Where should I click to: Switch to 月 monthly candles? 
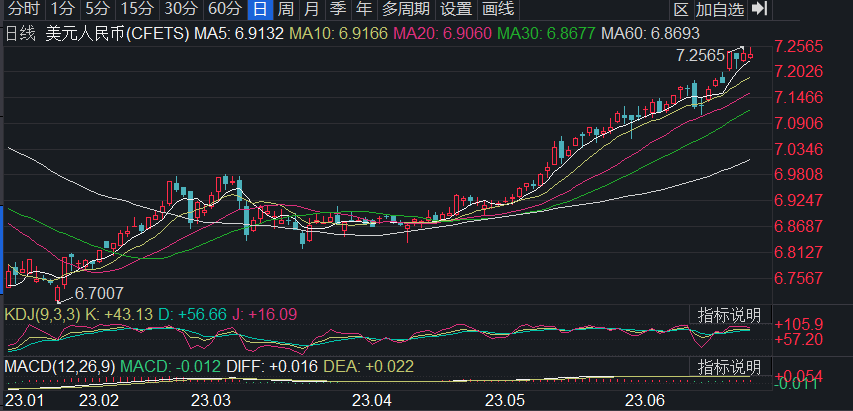(312, 11)
